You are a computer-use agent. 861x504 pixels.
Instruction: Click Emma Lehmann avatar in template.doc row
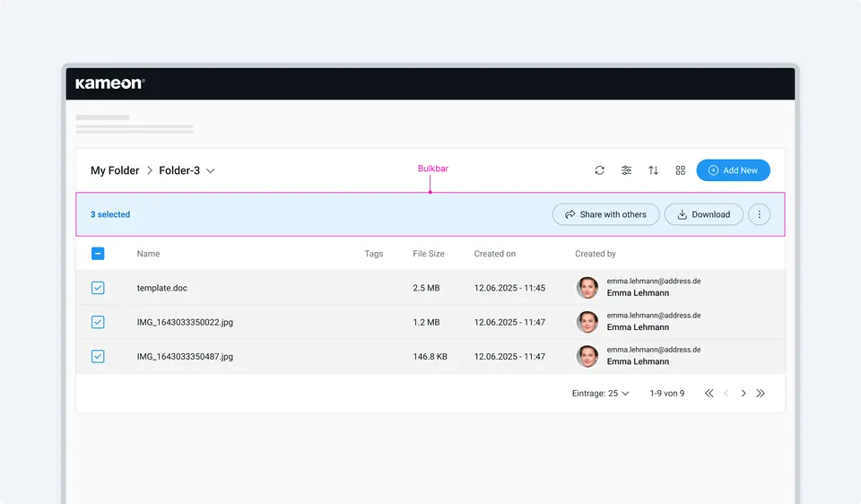(587, 288)
